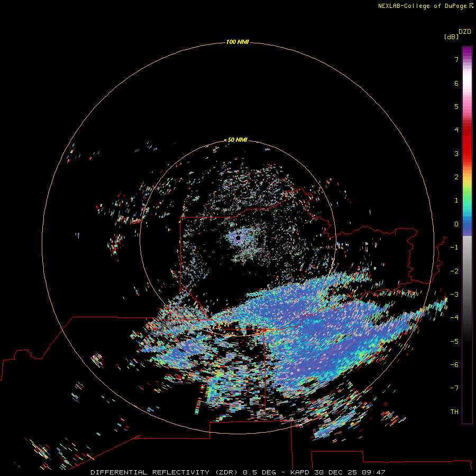The height and width of the screenshot is (476, 476).
Task: Click the -7 tick label on the scale
Action: [454, 388]
